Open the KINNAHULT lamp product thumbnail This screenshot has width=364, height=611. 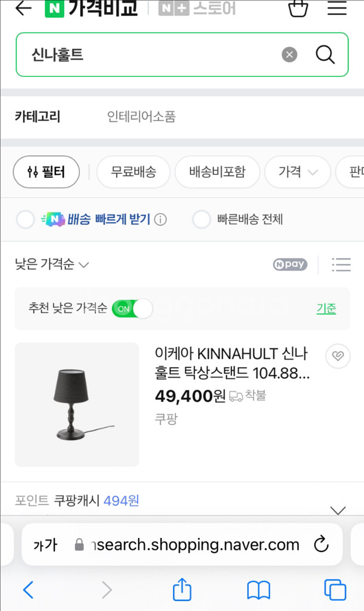(x=77, y=405)
